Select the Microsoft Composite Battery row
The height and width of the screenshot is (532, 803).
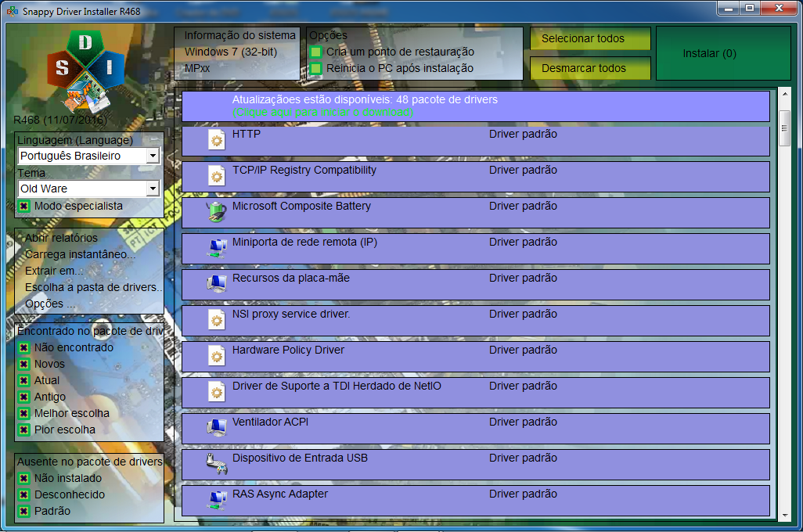pos(476,213)
